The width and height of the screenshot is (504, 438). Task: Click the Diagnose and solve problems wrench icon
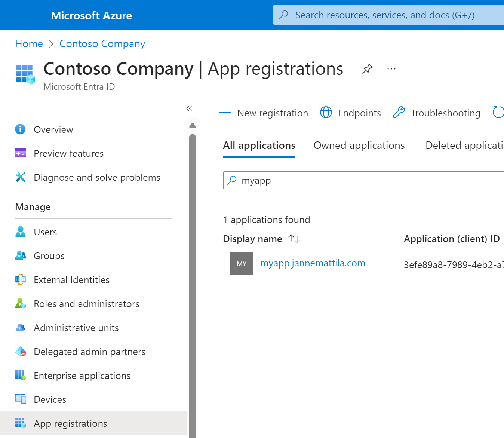(21, 177)
